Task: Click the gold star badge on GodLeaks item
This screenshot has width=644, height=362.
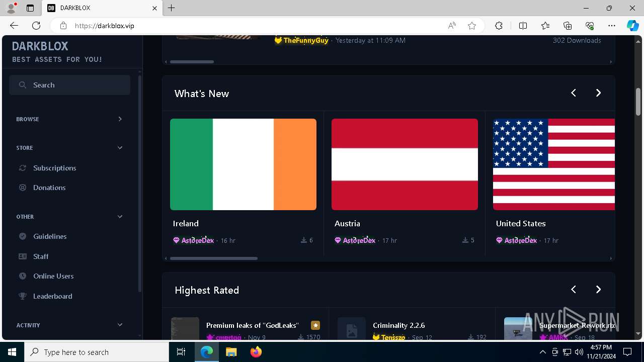Action: 315,325
